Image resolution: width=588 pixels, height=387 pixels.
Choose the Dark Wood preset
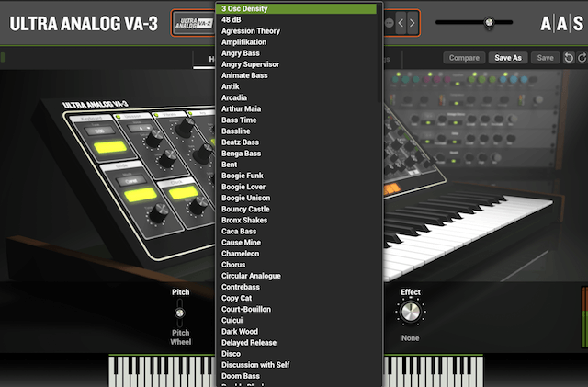click(x=296, y=332)
